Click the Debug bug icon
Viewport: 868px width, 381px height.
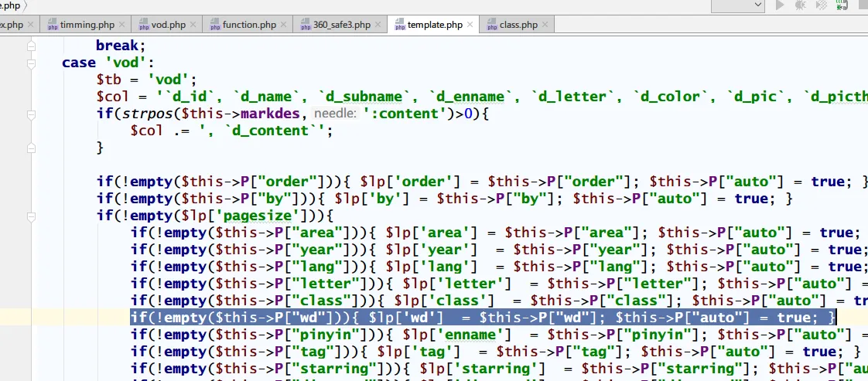click(800, 5)
